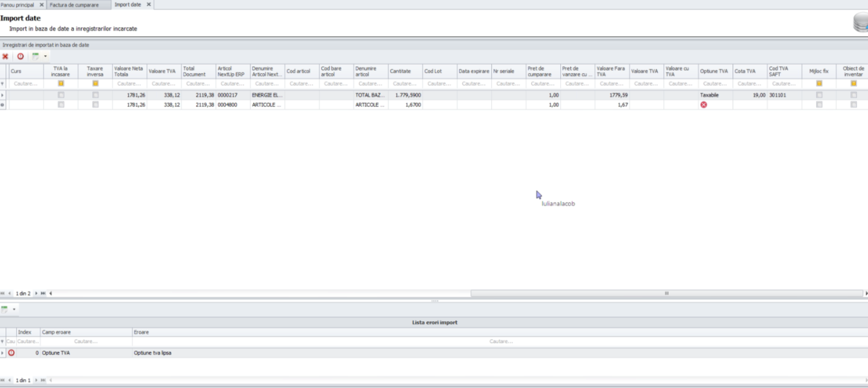Click the red error icon in Optiune TVA cell
The image size is (868, 388).
point(704,104)
